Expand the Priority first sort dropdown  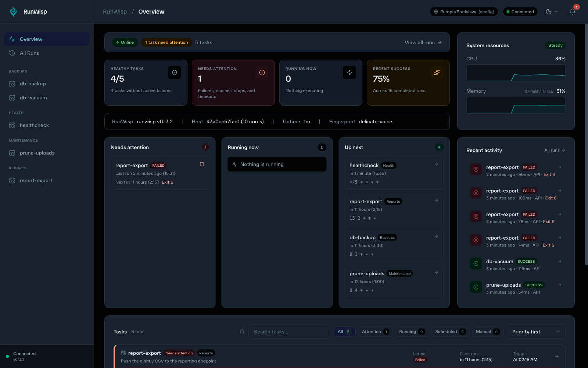coord(536,332)
